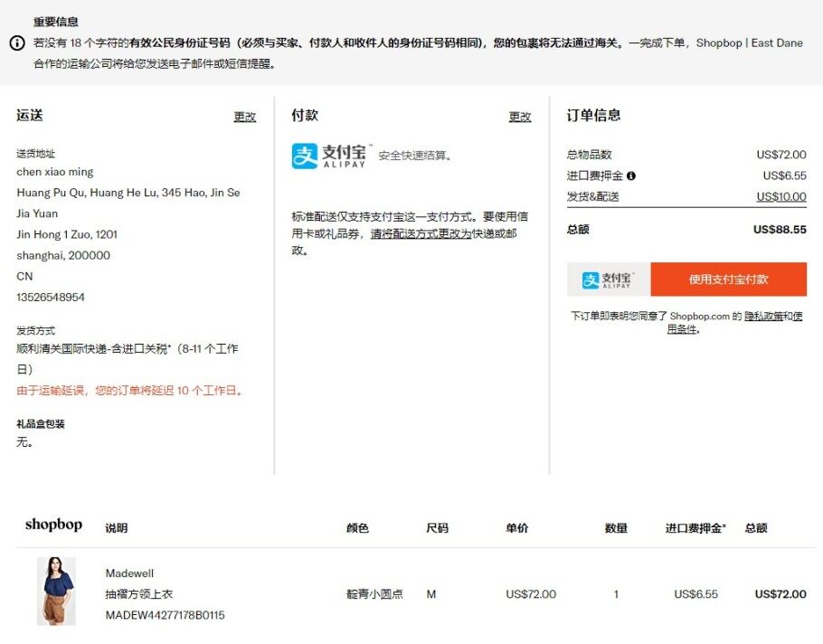823x644 pixels.
Task: Click the 送货地址 label
Action: [x=35, y=154]
